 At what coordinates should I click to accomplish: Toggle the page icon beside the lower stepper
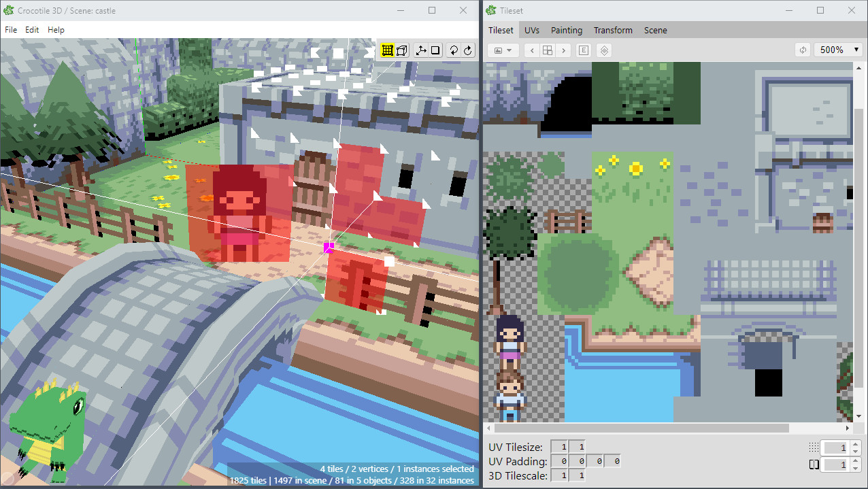(x=813, y=464)
